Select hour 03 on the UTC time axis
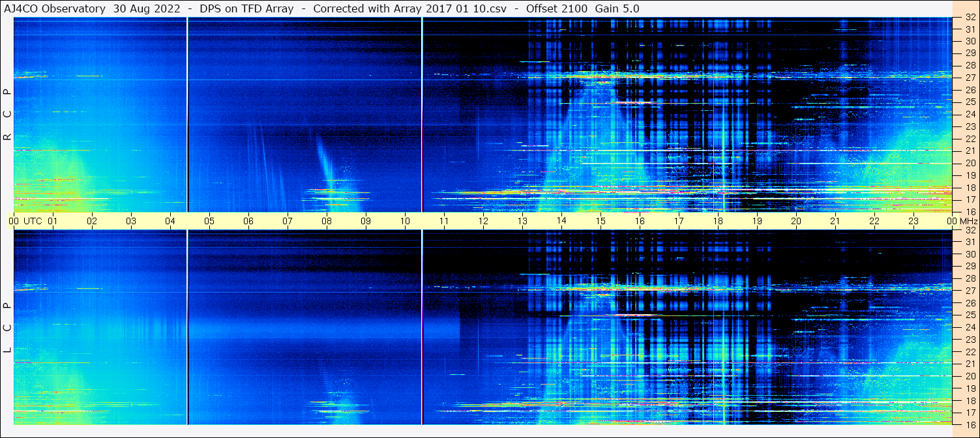Image resolution: width=980 pixels, height=438 pixels. coord(131,221)
